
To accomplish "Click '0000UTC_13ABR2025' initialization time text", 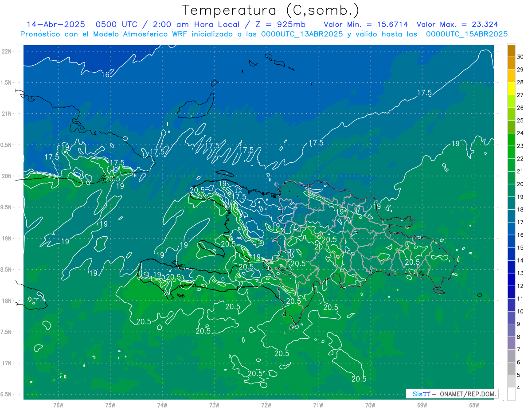I will coord(302,34).
